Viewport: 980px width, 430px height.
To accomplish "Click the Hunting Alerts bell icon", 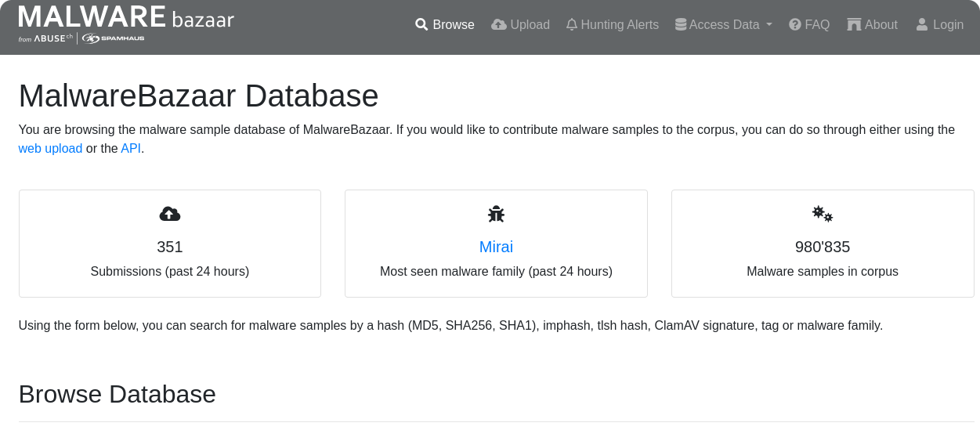I will [x=572, y=24].
